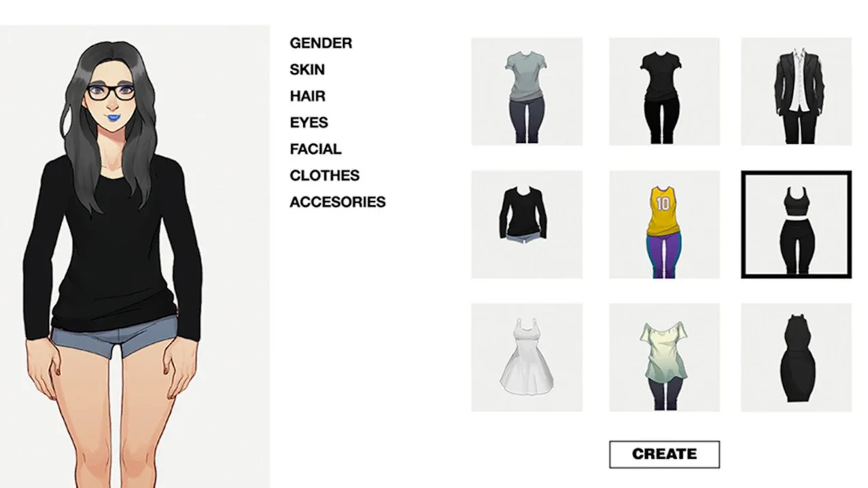Open the ACCESORIES category
This screenshot has width=868, height=488.
(338, 202)
